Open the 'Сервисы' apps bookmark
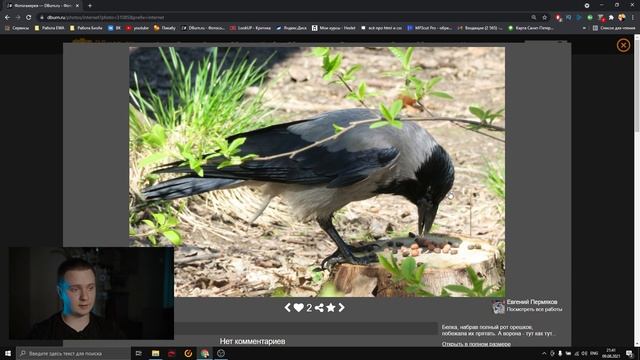Screen dimensions: 640x360 (x=17, y=28)
